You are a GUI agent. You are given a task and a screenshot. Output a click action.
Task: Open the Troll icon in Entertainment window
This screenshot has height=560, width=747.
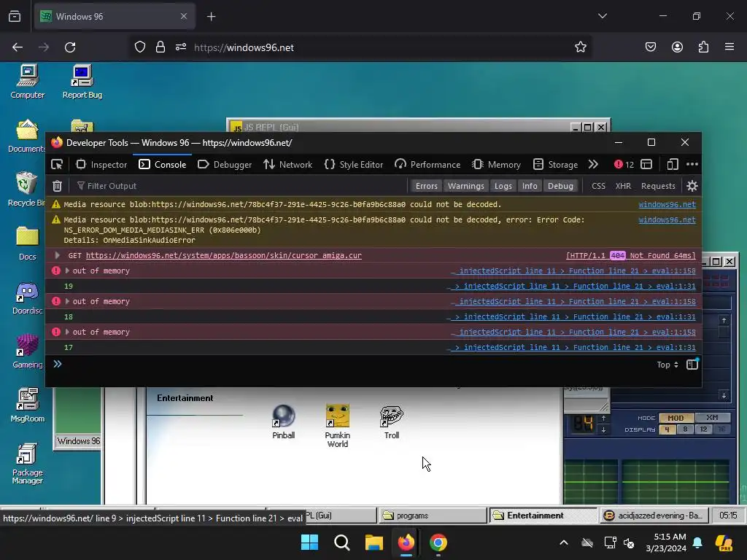point(392,422)
